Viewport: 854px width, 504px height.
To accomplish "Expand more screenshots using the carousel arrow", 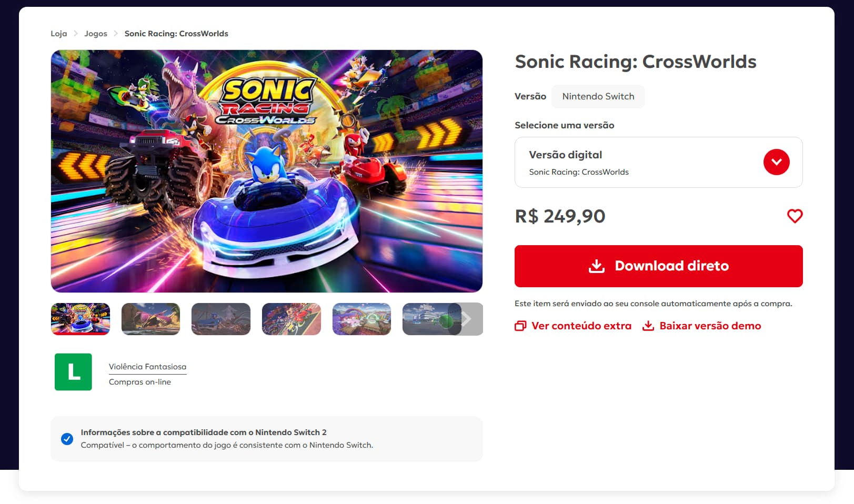I will (467, 318).
